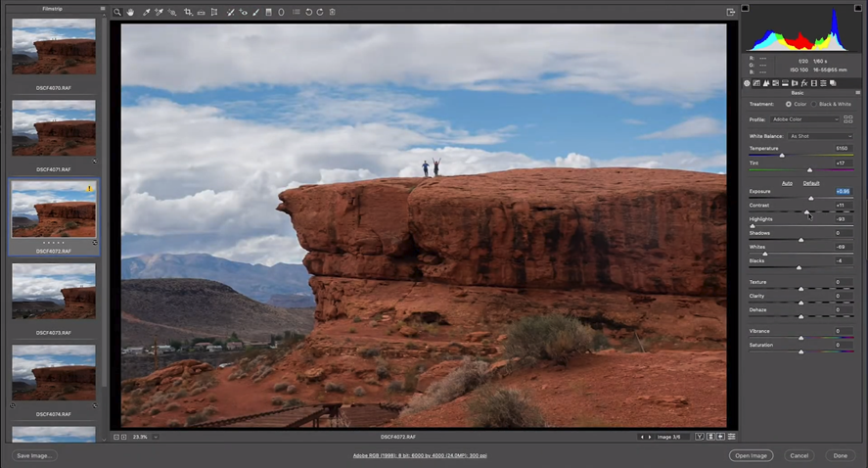Image resolution: width=868 pixels, height=468 pixels.
Task: Click the Default link in Basic panel
Action: 811,183
